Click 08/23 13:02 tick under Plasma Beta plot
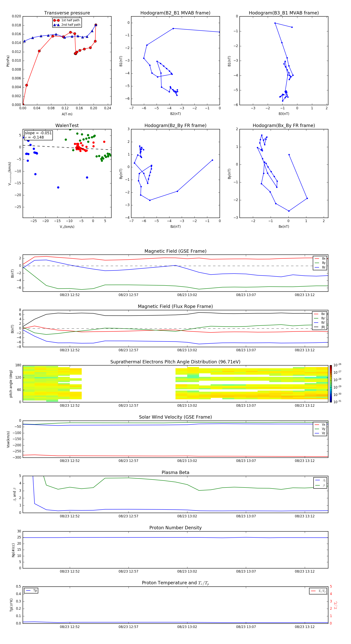The height and width of the screenshot is (644, 351). tap(187, 516)
